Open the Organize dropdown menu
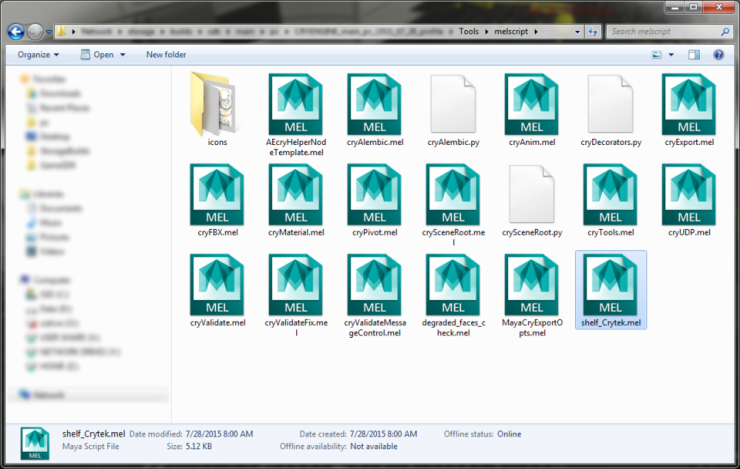Image resolution: width=740 pixels, height=469 pixels. pyautogui.click(x=38, y=55)
